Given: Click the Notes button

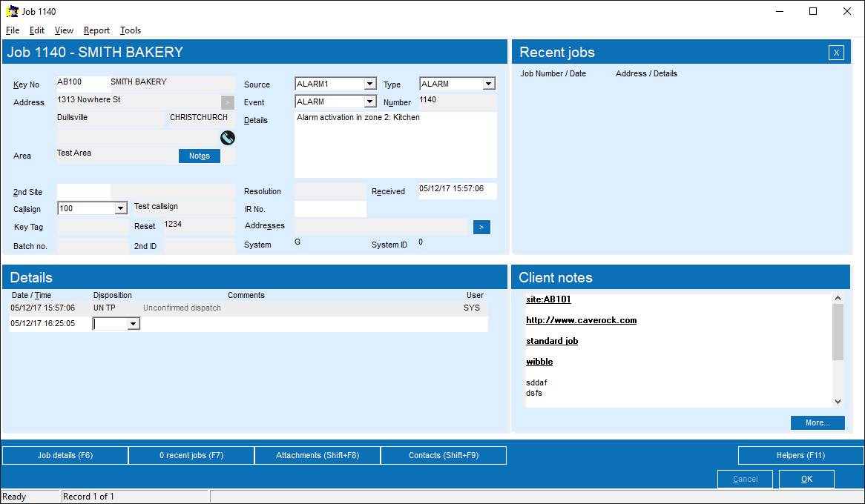Looking at the screenshot, I should point(199,156).
